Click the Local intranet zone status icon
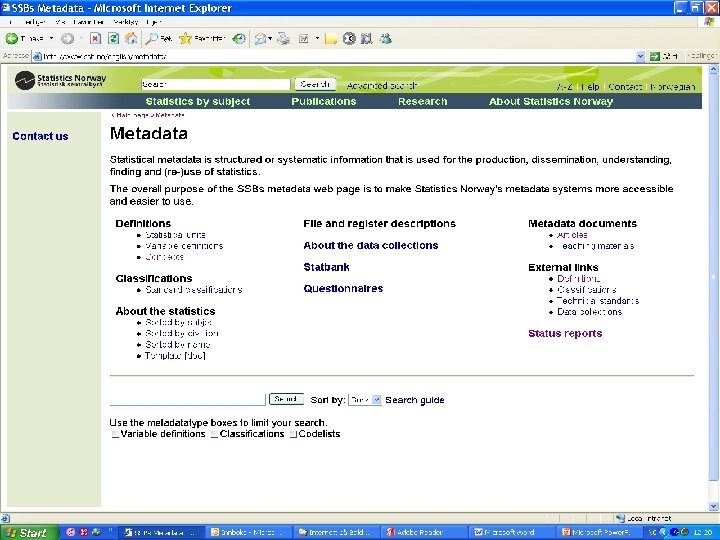This screenshot has width=720, height=540. [620, 518]
